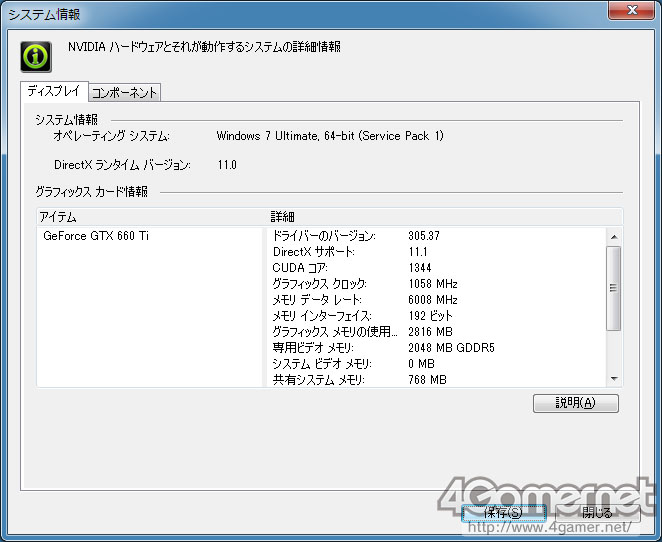Switch to the コンポーネント tab
The height and width of the screenshot is (542, 662).
coord(125,92)
